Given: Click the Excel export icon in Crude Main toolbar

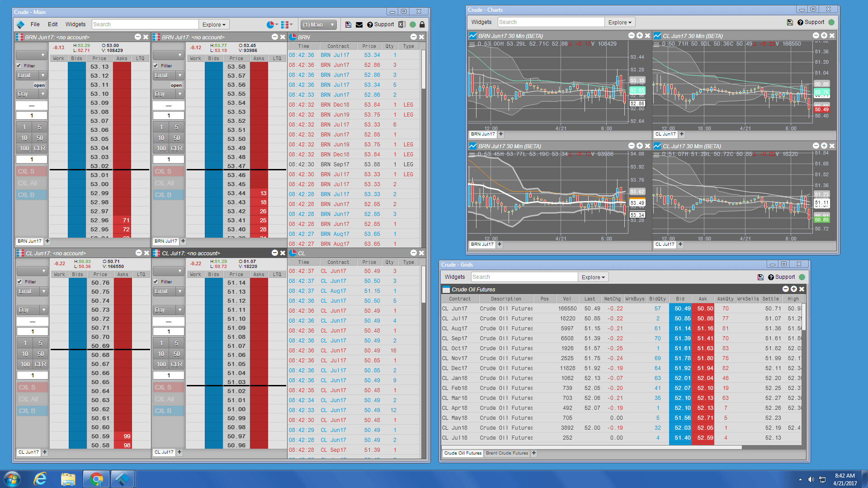Looking at the screenshot, I should point(401,24).
